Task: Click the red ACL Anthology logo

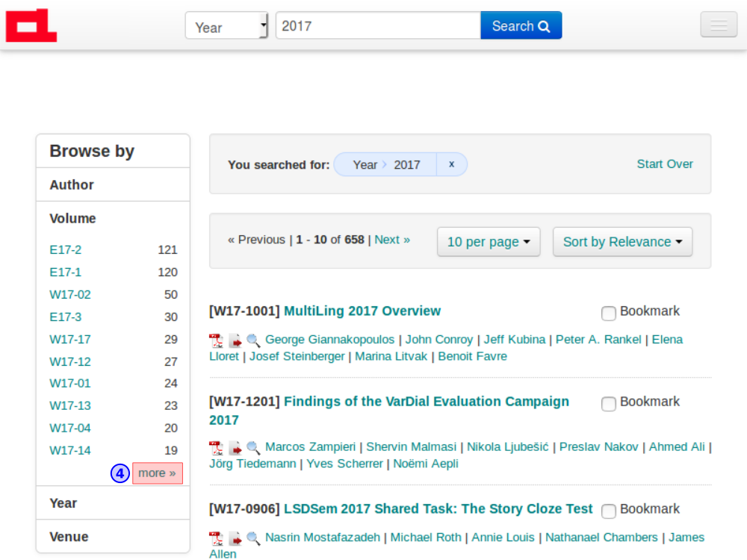Action: [x=31, y=25]
